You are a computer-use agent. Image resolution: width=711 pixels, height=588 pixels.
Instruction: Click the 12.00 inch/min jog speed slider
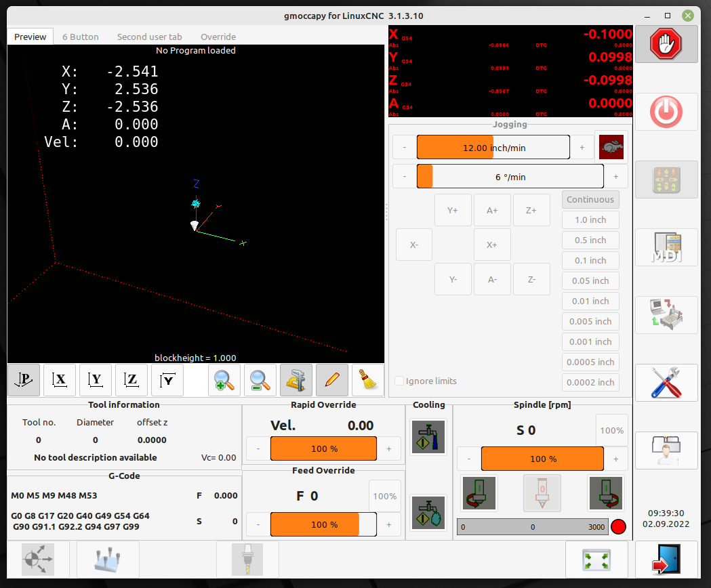[x=493, y=148]
